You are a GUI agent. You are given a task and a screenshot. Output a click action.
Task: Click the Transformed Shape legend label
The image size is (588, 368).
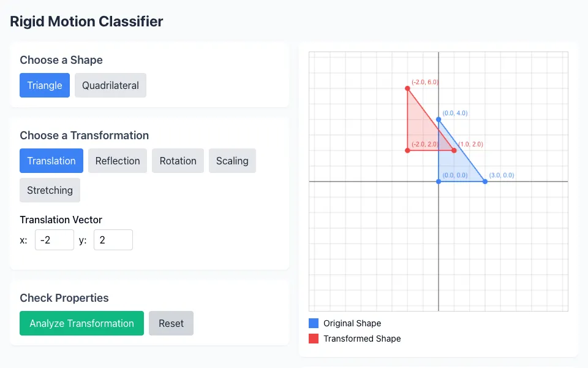pyautogui.click(x=362, y=339)
